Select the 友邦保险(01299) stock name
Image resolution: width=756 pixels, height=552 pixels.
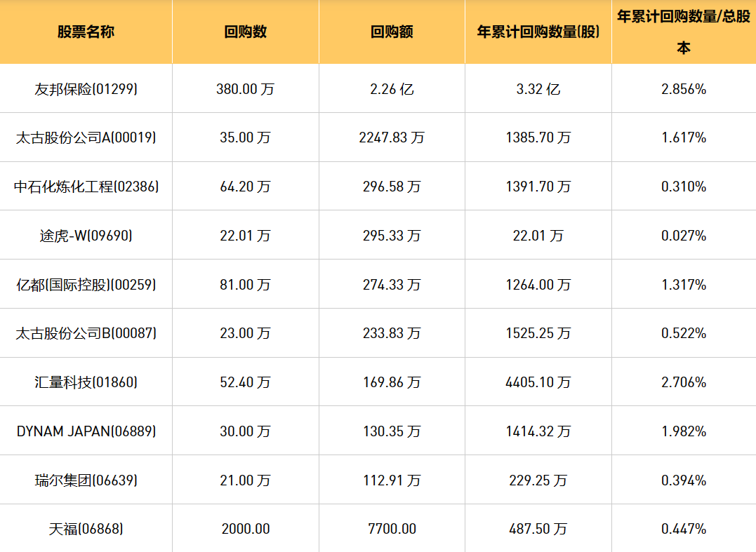coord(86,89)
